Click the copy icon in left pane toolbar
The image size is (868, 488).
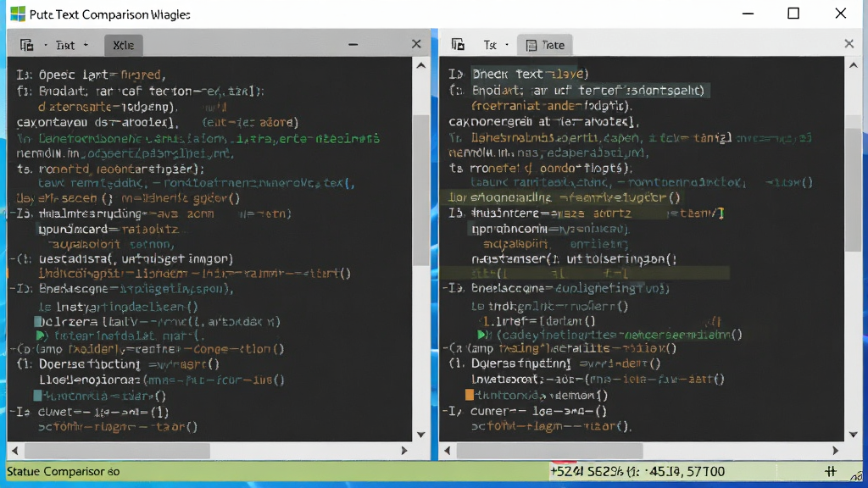26,45
